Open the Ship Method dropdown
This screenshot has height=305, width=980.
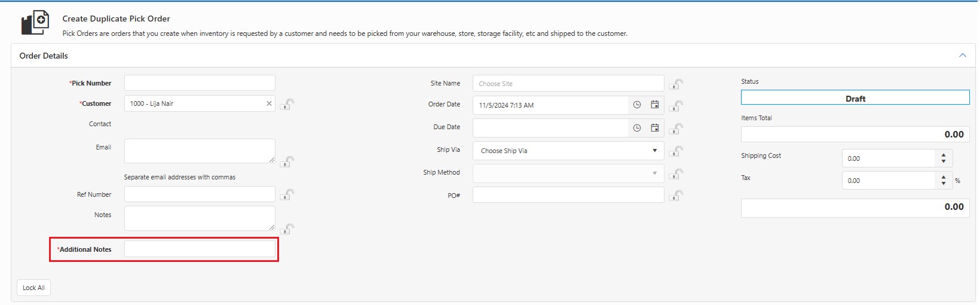pyautogui.click(x=654, y=173)
